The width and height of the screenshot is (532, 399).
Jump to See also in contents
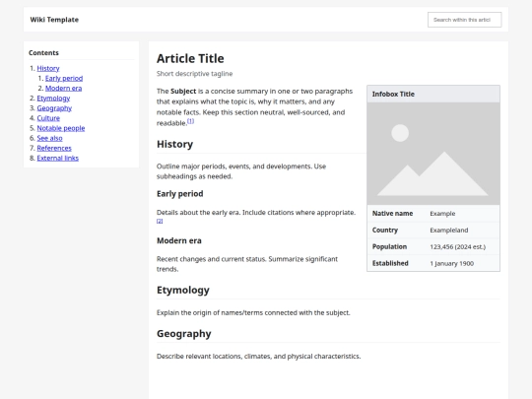[50, 138]
